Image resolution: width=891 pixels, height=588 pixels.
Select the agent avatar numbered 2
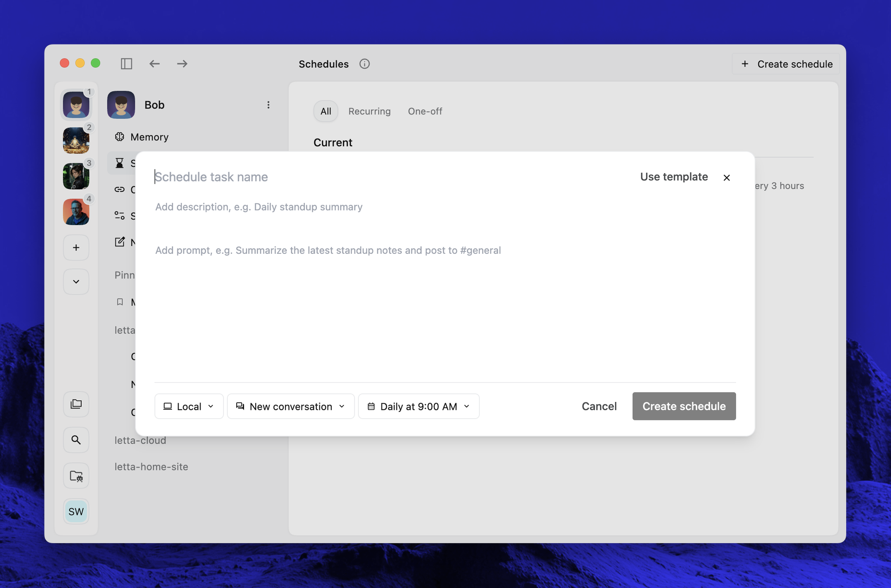click(76, 140)
